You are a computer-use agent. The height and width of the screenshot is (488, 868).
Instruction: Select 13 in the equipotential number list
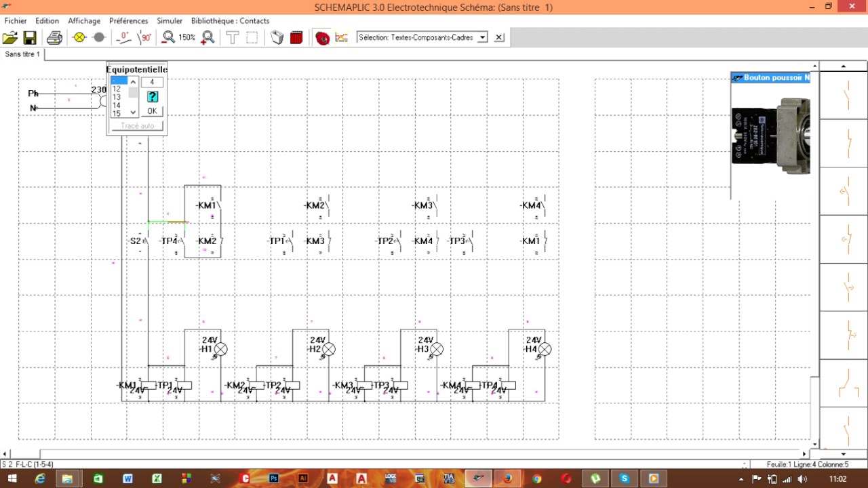[x=117, y=97]
